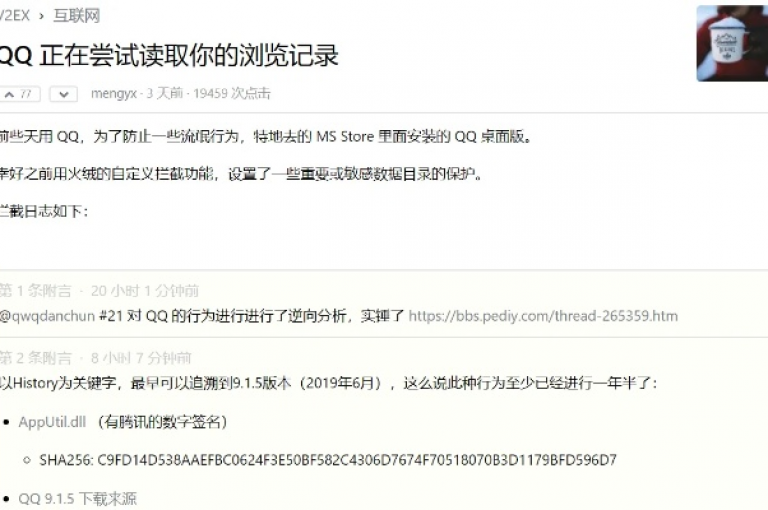Open the AppUtil.dll link
Screen dimensions: 768x510
[x=52, y=422]
